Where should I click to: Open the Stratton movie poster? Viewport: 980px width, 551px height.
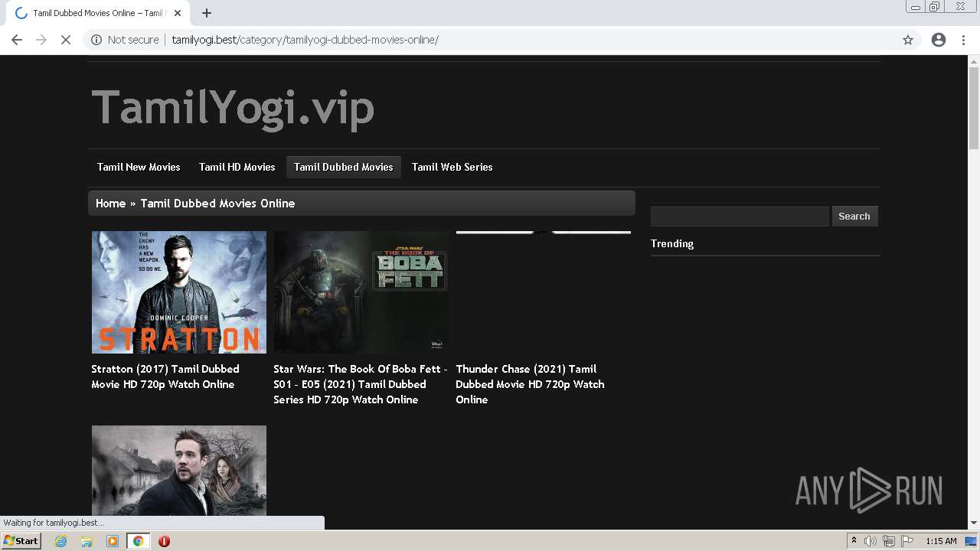pyautogui.click(x=179, y=292)
